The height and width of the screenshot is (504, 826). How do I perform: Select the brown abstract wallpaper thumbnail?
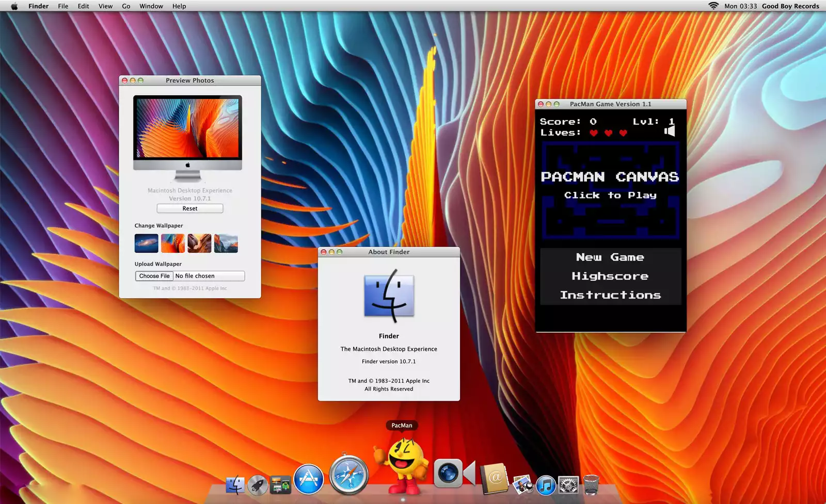[199, 243]
